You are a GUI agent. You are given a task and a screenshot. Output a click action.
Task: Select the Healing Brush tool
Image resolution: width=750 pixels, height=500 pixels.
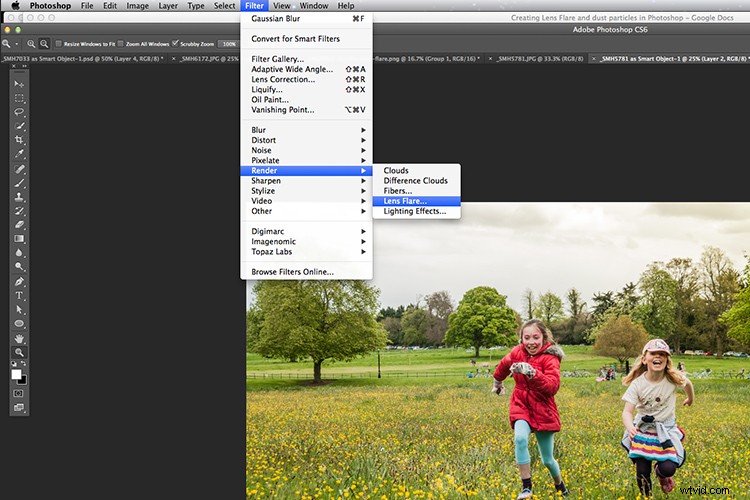(19, 169)
